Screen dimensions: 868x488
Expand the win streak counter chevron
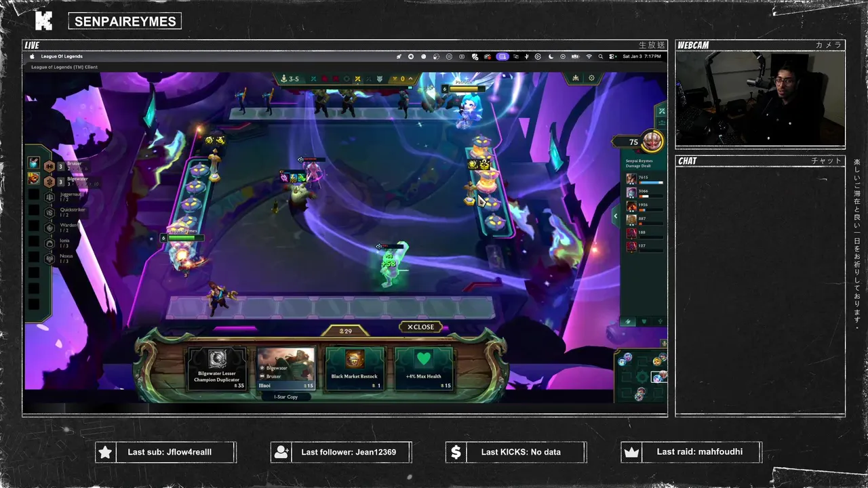point(412,79)
